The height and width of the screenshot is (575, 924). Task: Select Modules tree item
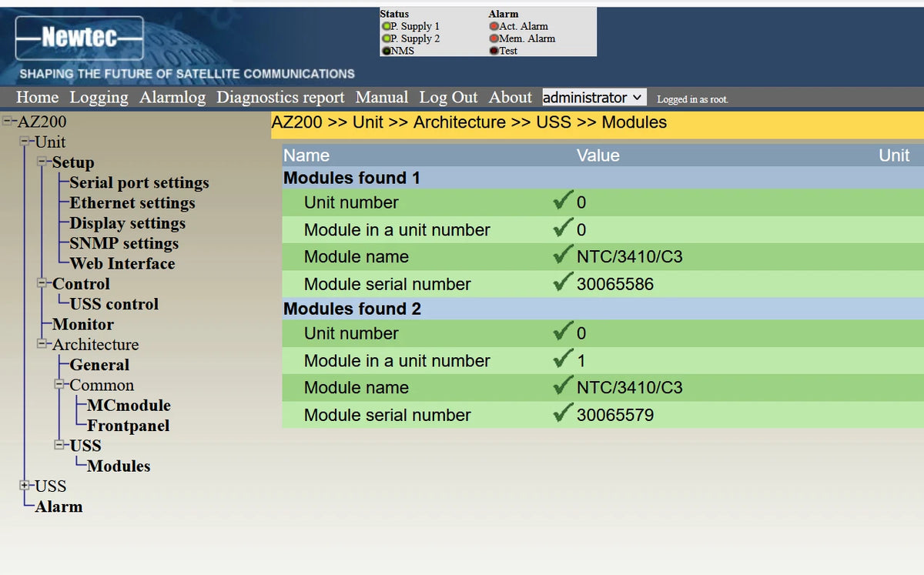[119, 466]
